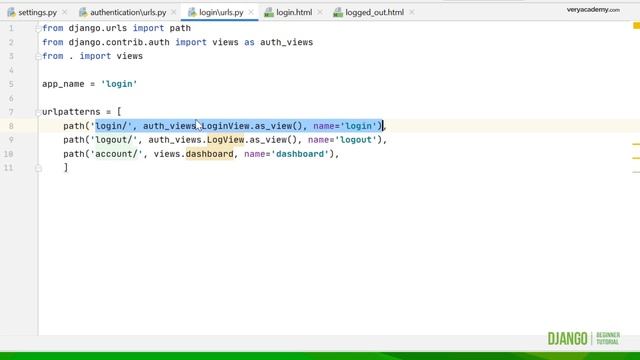Click the 'login' string on the app_name line
The image size is (640, 360).
tap(119, 84)
